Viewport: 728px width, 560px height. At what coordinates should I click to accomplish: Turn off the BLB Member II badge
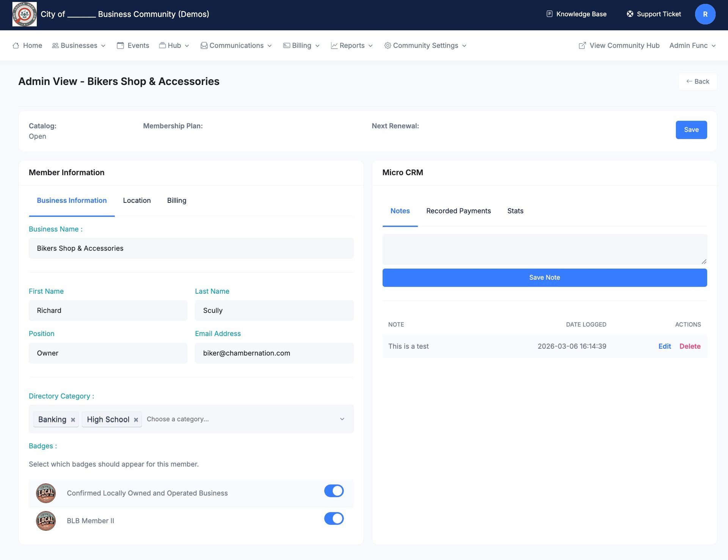[x=334, y=518]
